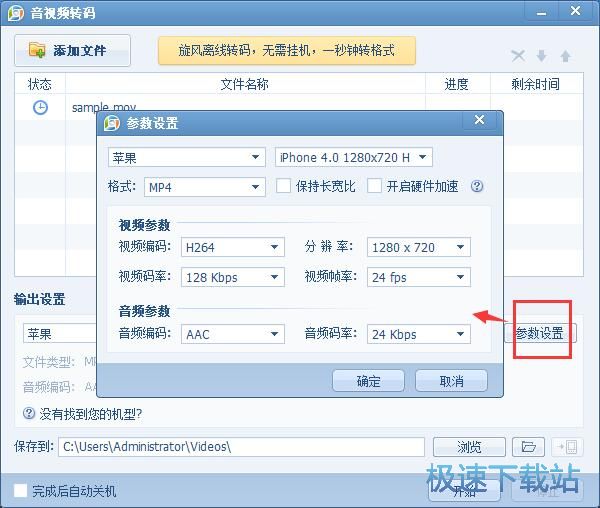Click the 浏览 browse button
This screenshot has width=600, height=508.
[469, 446]
